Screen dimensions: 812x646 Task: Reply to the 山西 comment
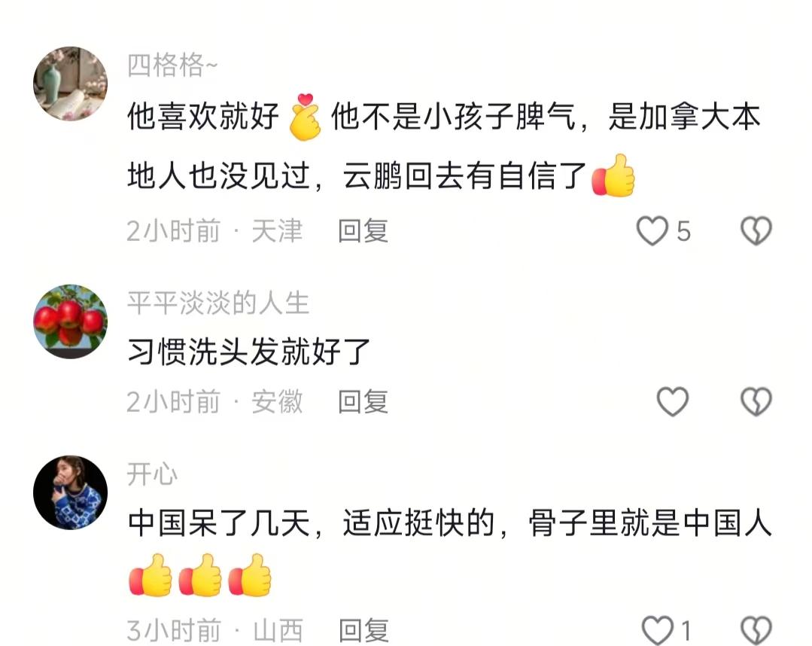click(x=363, y=631)
